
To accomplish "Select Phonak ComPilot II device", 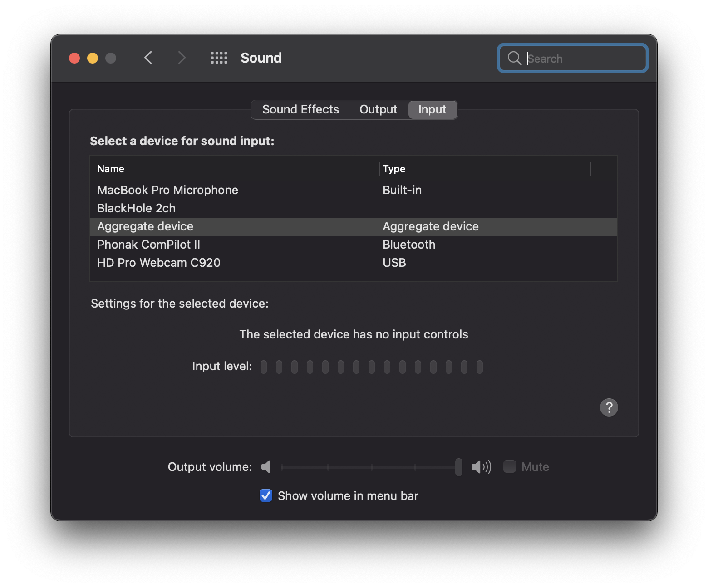I will 354,245.
